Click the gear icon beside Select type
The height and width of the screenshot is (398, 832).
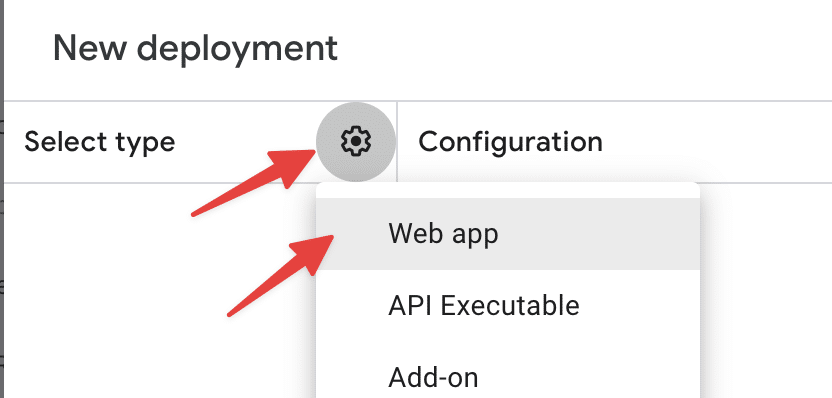pos(356,142)
